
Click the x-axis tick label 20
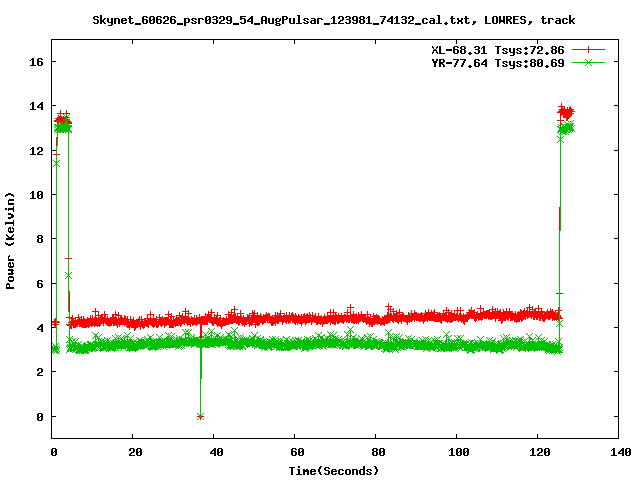click(x=135, y=452)
